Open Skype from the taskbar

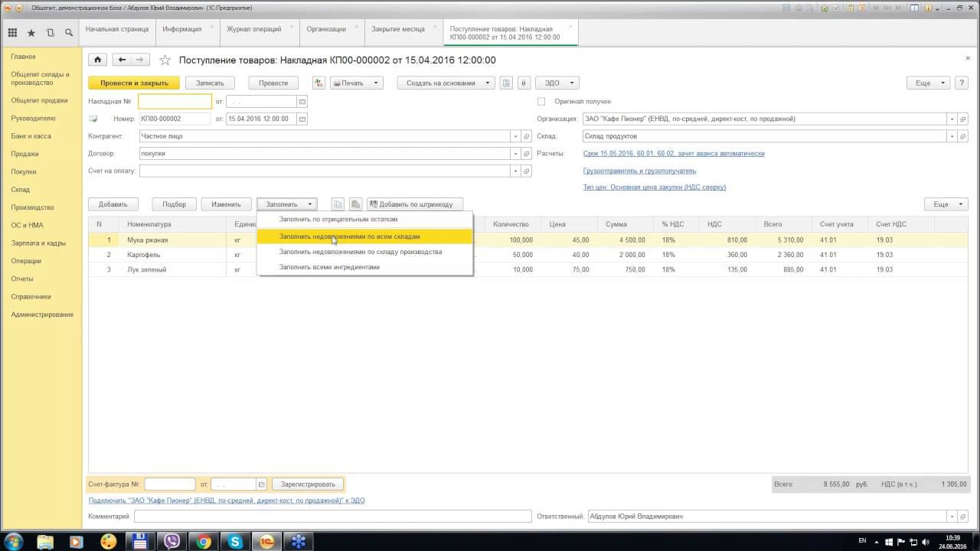click(x=235, y=541)
